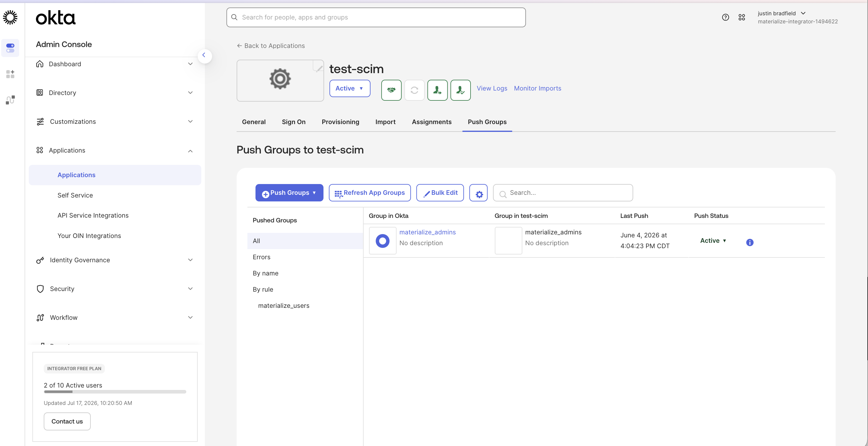Click the info icon in materialize_admins row
868x446 pixels.
749,242
